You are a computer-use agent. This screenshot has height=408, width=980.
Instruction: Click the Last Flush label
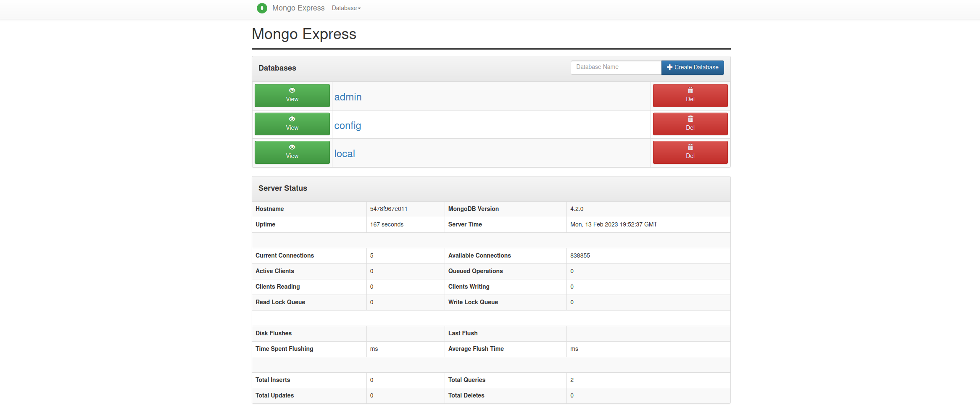tap(463, 333)
